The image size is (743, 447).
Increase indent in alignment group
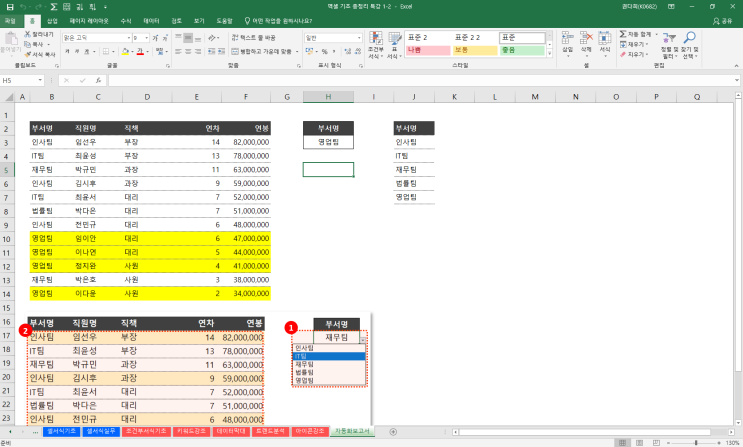point(221,51)
